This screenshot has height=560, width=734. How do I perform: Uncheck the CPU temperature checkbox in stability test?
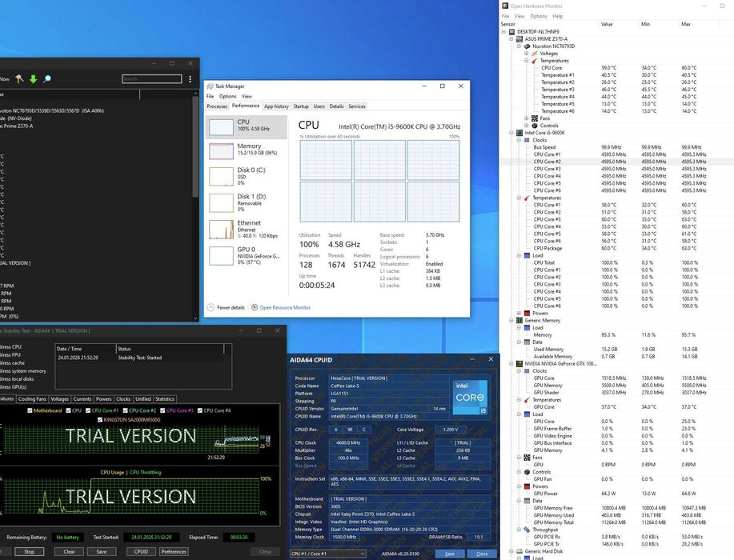coord(68,410)
